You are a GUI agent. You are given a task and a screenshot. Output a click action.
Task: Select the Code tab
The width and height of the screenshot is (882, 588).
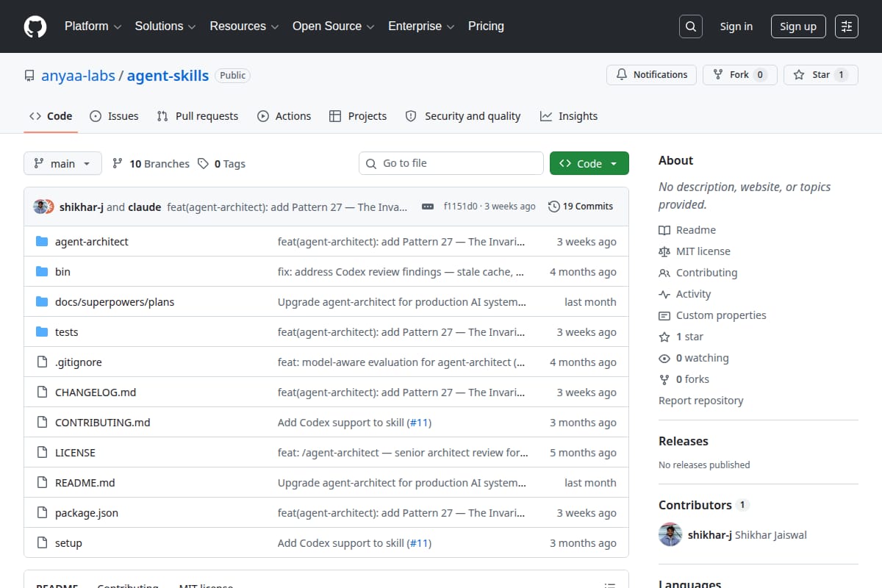tap(51, 116)
